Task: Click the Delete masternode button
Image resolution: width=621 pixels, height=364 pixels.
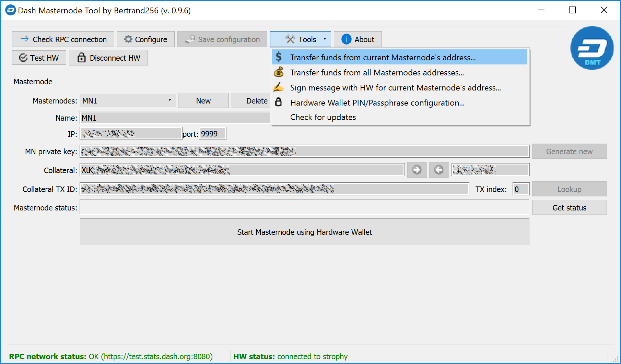Action: 251,101
